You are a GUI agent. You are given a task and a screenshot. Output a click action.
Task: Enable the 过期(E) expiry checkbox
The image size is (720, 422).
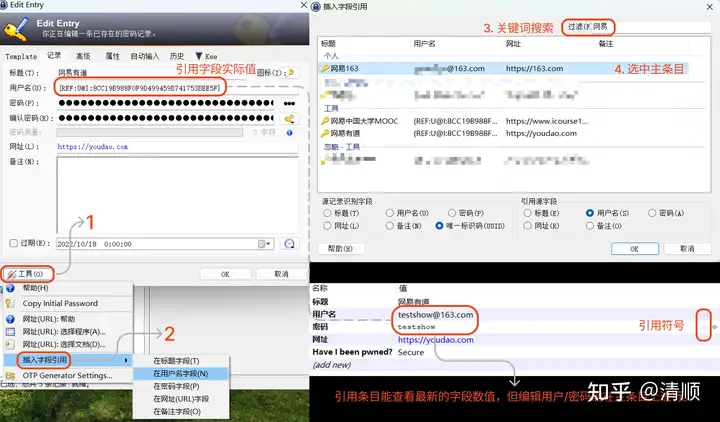coord(14,243)
